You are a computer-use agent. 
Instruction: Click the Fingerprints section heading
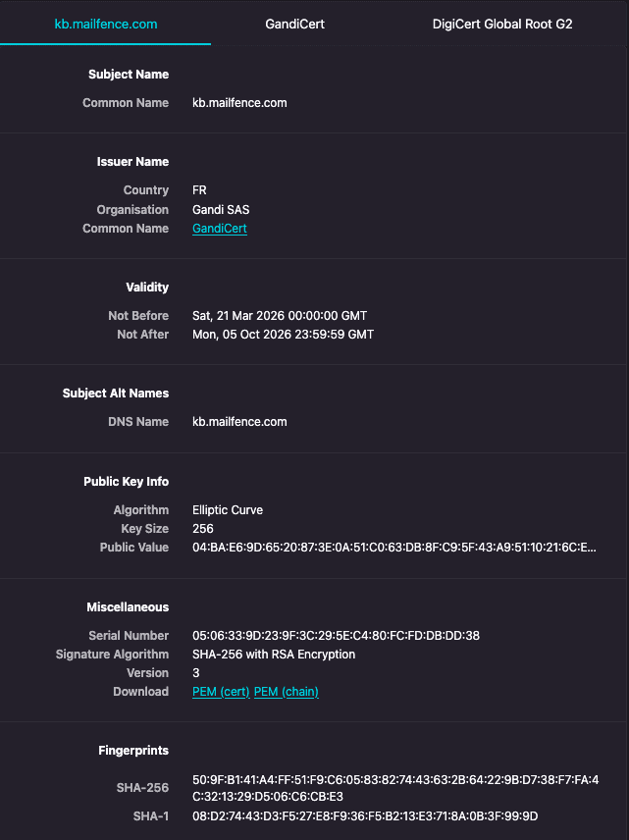point(133,751)
